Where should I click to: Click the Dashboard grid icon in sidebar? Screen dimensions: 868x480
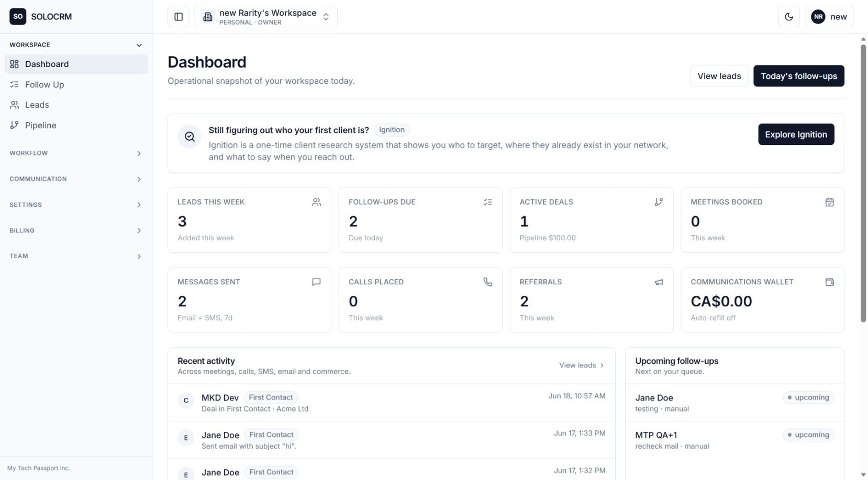(15, 64)
